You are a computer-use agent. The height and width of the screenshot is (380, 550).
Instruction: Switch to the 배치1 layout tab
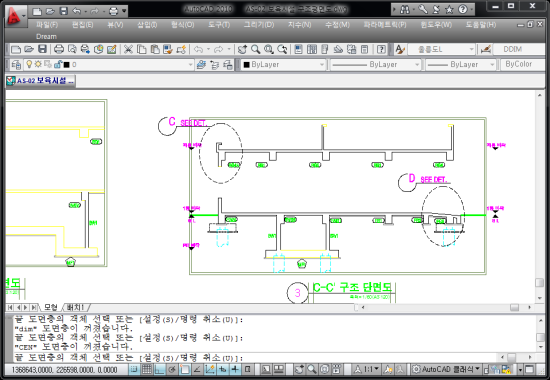(x=75, y=307)
